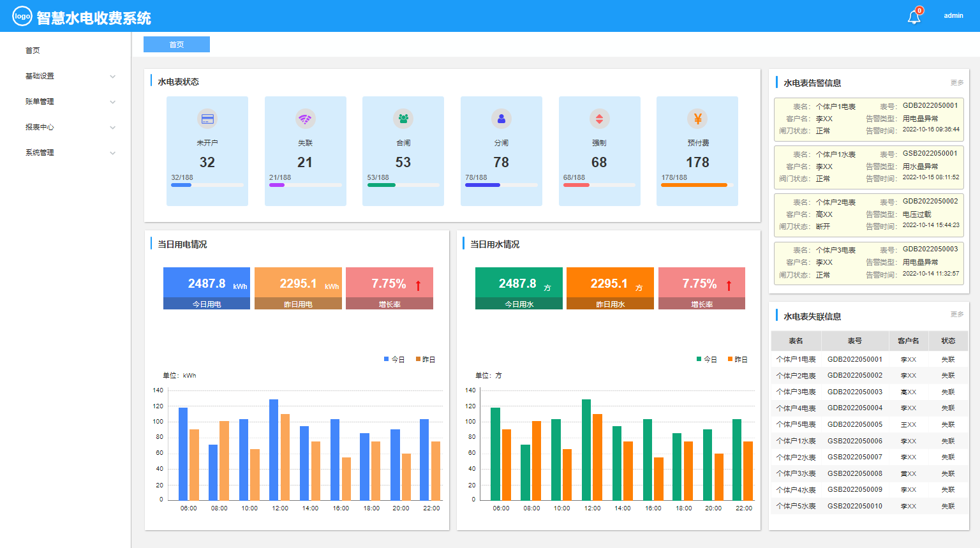Screen dimensions: 980x548
Task: Click the 合闸 group icon
Action: pos(403,119)
